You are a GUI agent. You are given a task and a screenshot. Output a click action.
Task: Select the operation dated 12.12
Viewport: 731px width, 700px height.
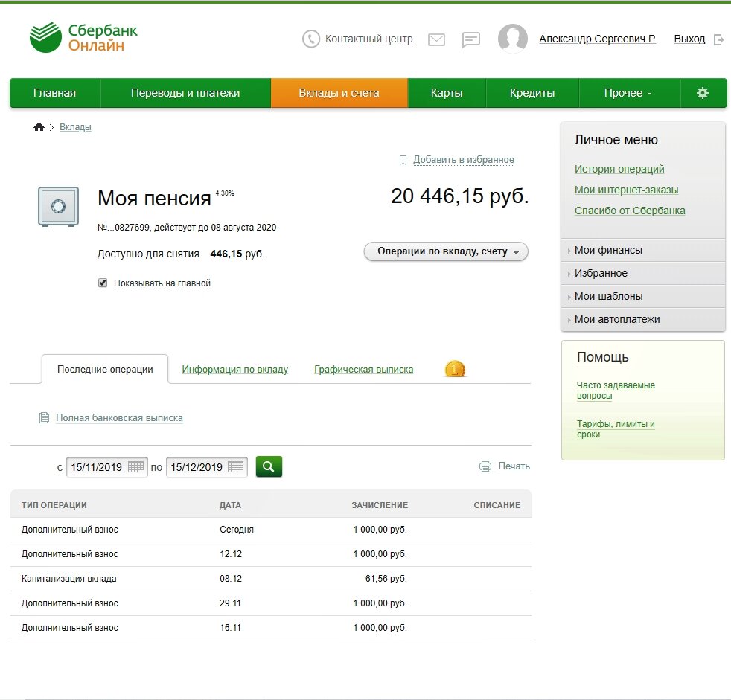271,554
